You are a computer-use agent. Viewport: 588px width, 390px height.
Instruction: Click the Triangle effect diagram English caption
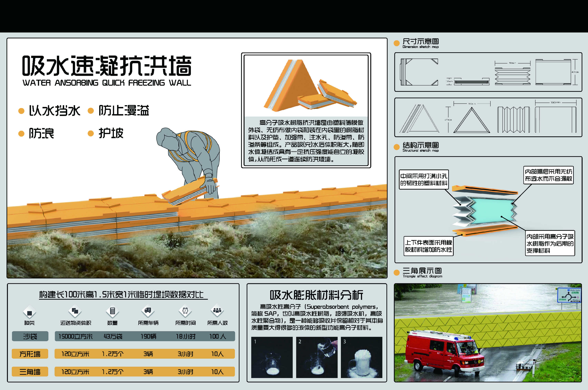pos(422,276)
